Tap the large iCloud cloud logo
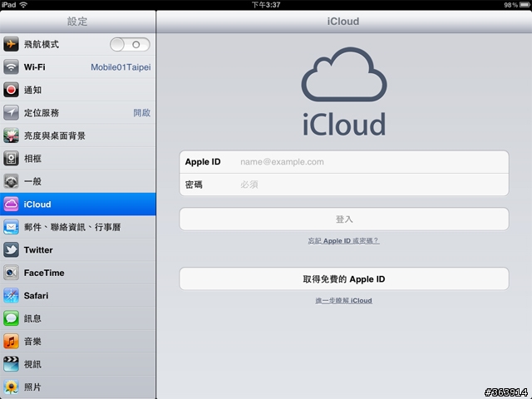Viewport: 532px width, 399px height. pos(344,74)
